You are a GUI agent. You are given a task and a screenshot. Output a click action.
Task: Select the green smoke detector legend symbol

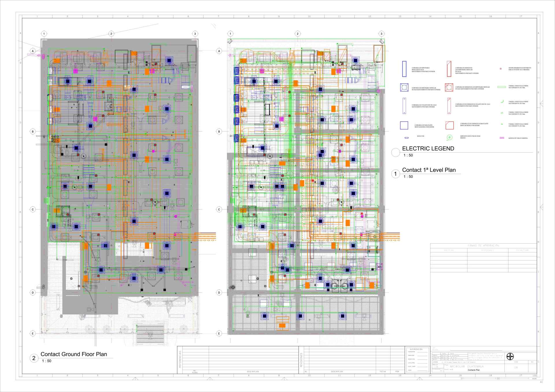click(x=449, y=138)
